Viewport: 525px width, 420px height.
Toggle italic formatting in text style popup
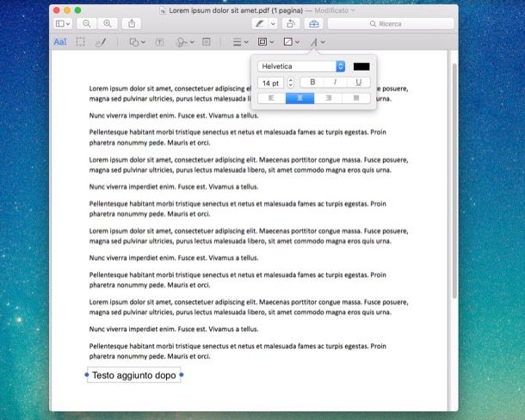335,83
